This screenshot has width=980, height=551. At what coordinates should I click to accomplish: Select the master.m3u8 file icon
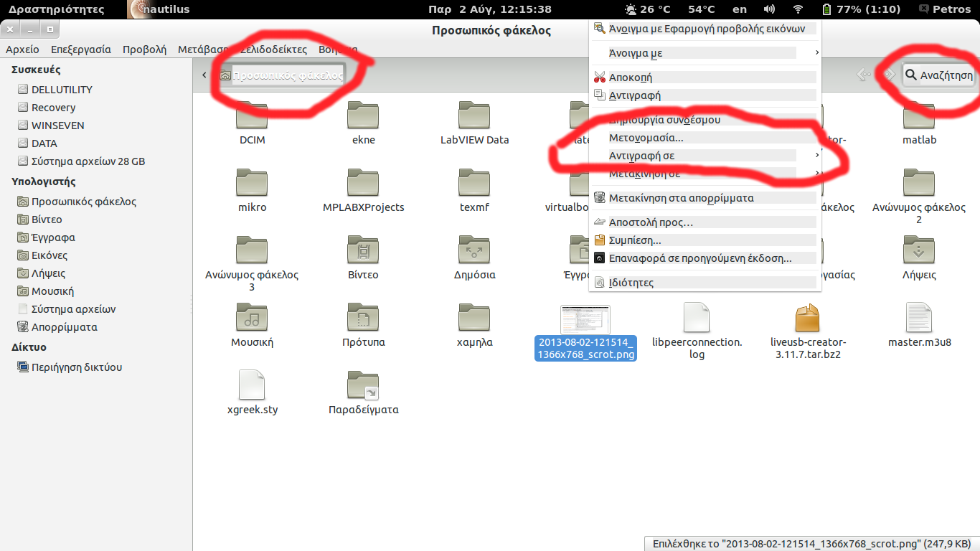(x=919, y=319)
